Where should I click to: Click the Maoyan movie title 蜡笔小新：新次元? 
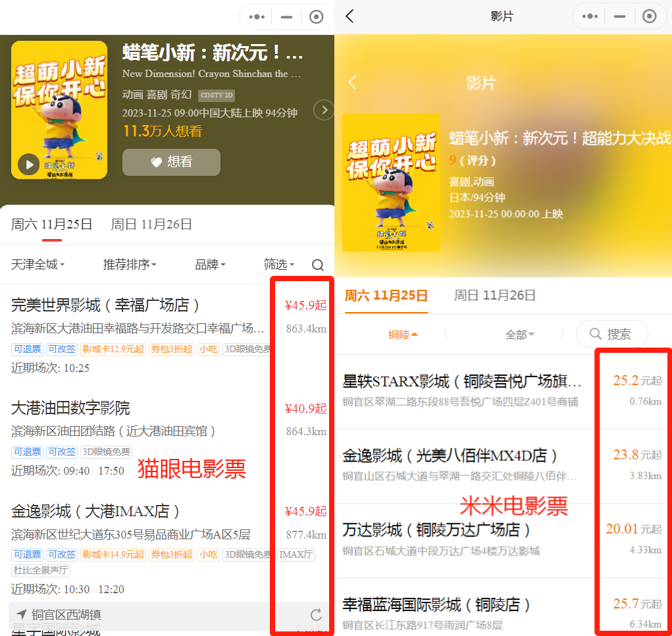(x=213, y=53)
